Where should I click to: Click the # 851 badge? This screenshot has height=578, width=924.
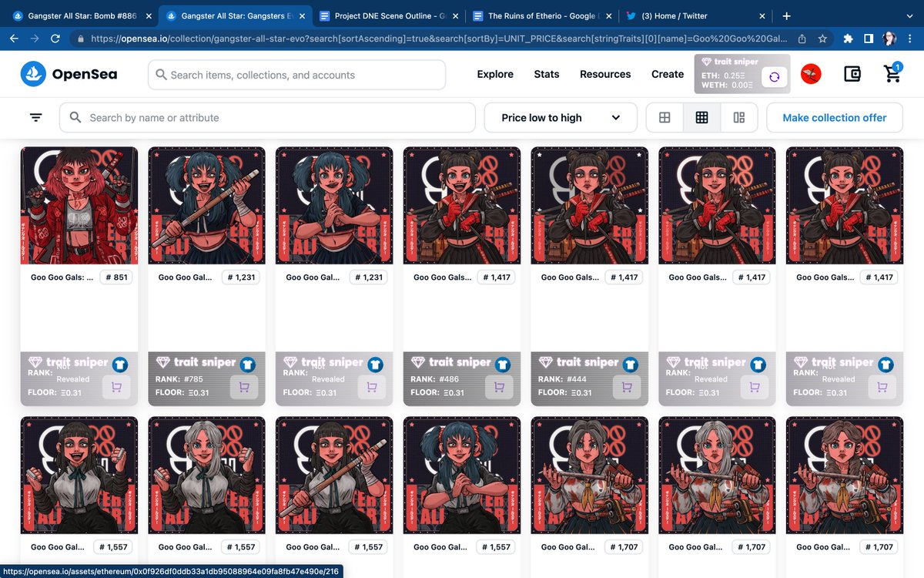(115, 277)
